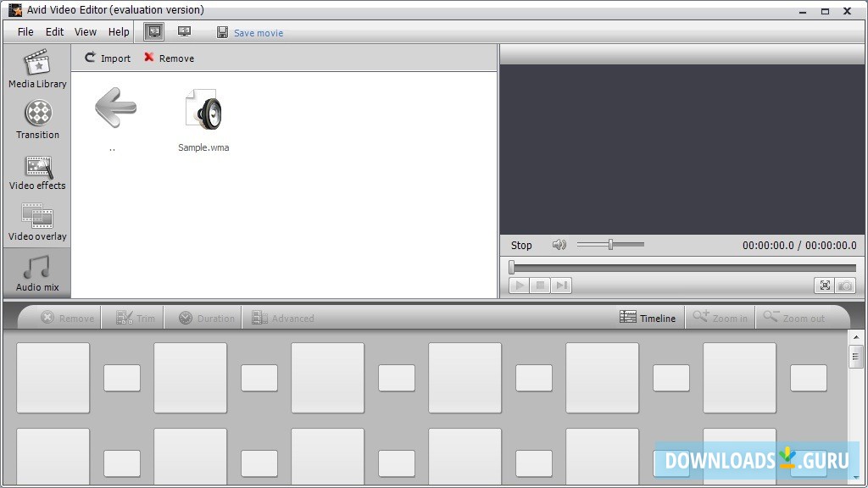Click the 00:00:00.0 / 00:00:00.0 time display
The width and height of the screenshot is (868, 488).
pyautogui.click(x=799, y=246)
